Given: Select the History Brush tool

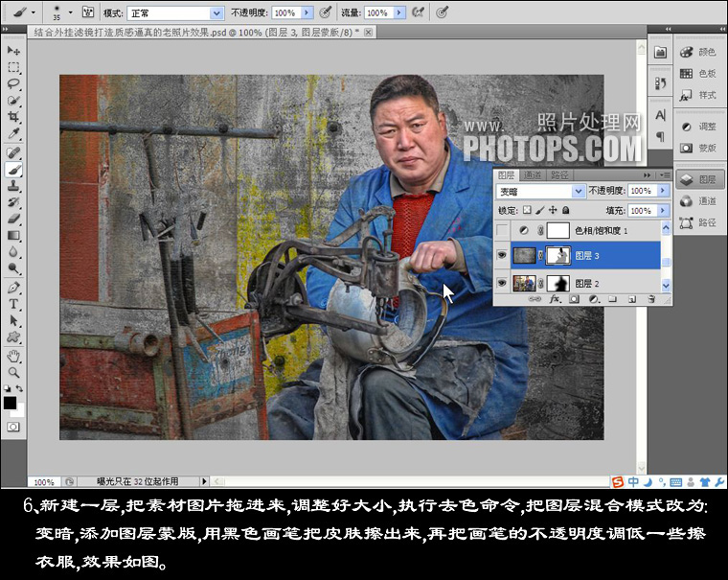Looking at the screenshot, I should 13,202.
